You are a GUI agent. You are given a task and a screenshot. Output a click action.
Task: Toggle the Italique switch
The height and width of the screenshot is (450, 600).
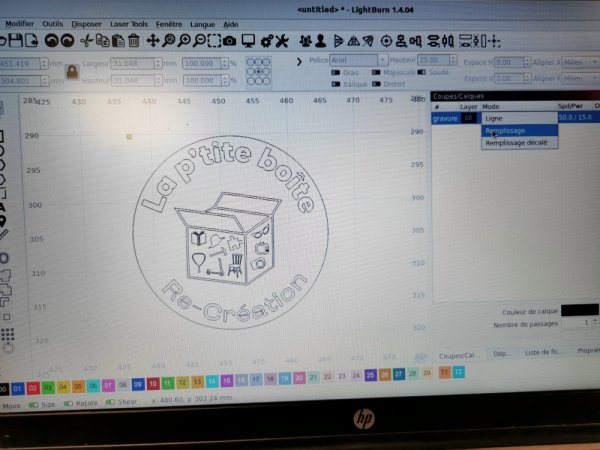click(x=336, y=84)
